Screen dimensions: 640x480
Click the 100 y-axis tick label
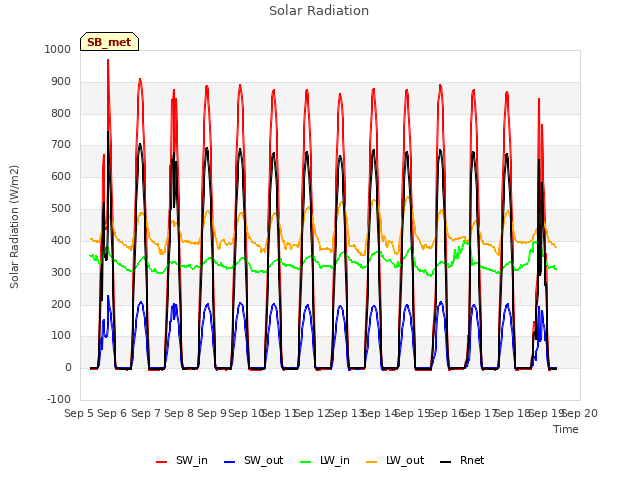point(61,336)
